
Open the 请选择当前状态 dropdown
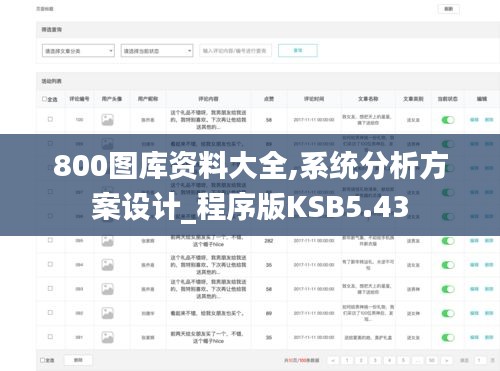(157, 51)
